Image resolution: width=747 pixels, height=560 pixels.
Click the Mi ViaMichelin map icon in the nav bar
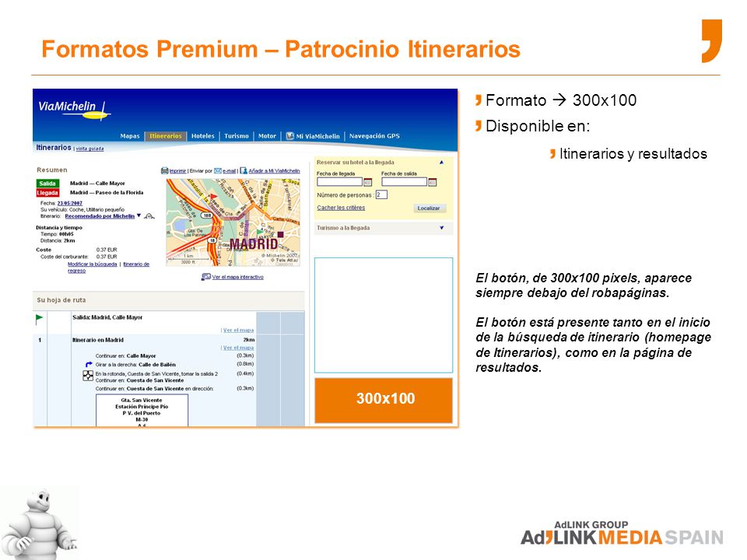click(289, 136)
